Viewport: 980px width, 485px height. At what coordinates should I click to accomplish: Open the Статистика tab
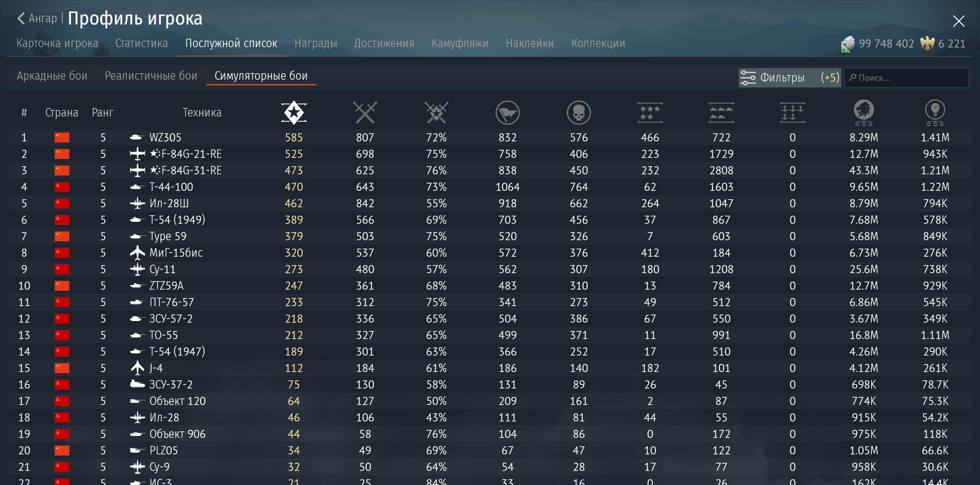point(141,43)
